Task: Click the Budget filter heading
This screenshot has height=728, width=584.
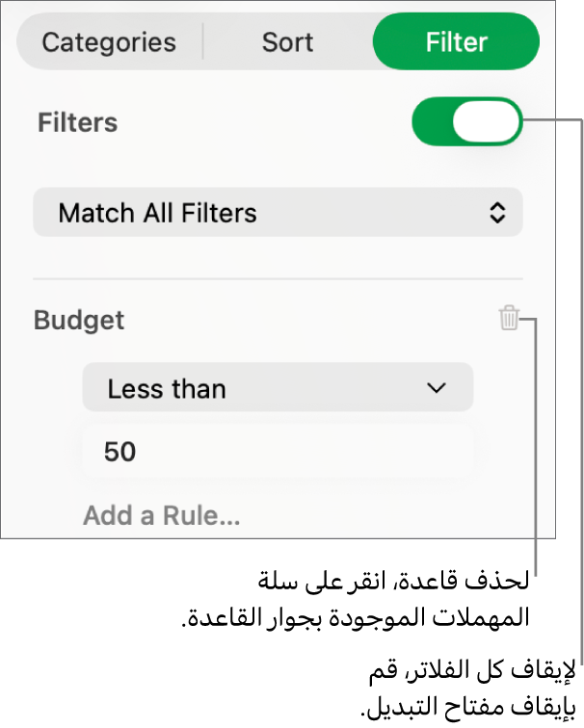Action: click(x=79, y=320)
